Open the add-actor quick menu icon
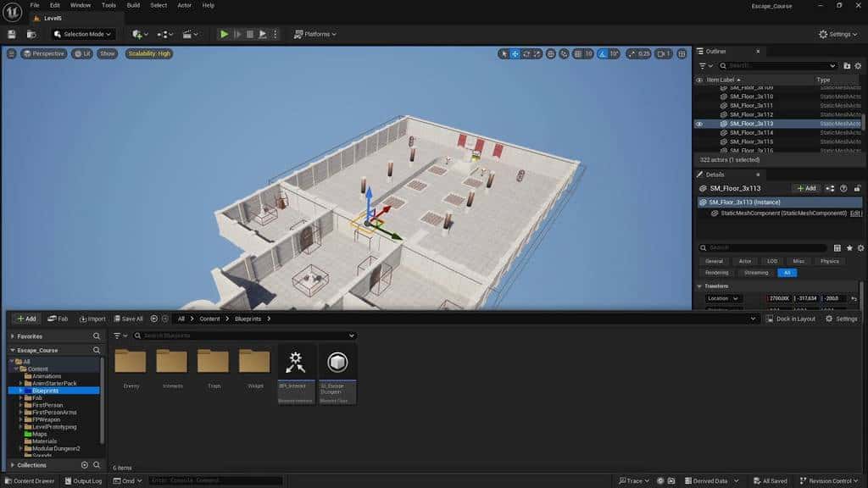The height and width of the screenshot is (488, 868). click(x=140, y=34)
